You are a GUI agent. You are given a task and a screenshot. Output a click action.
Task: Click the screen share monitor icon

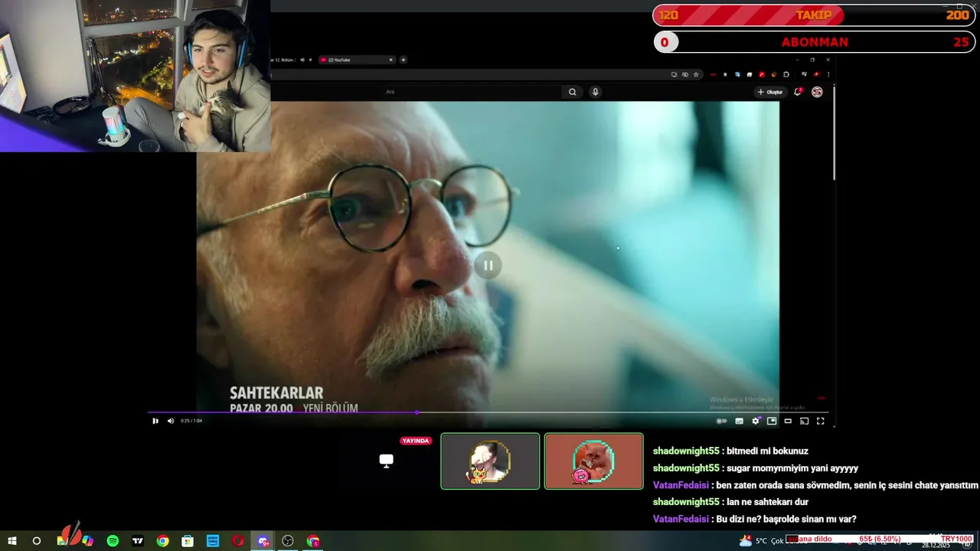[x=387, y=461]
